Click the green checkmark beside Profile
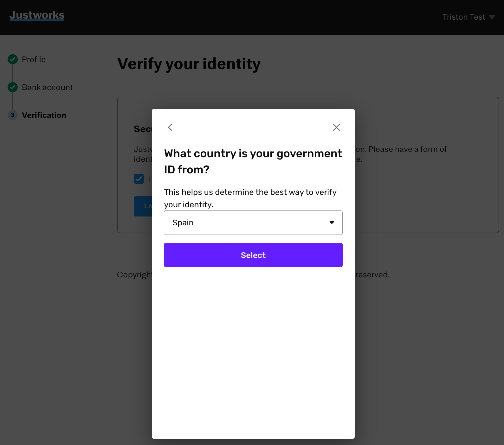504x445 pixels. coord(13,59)
